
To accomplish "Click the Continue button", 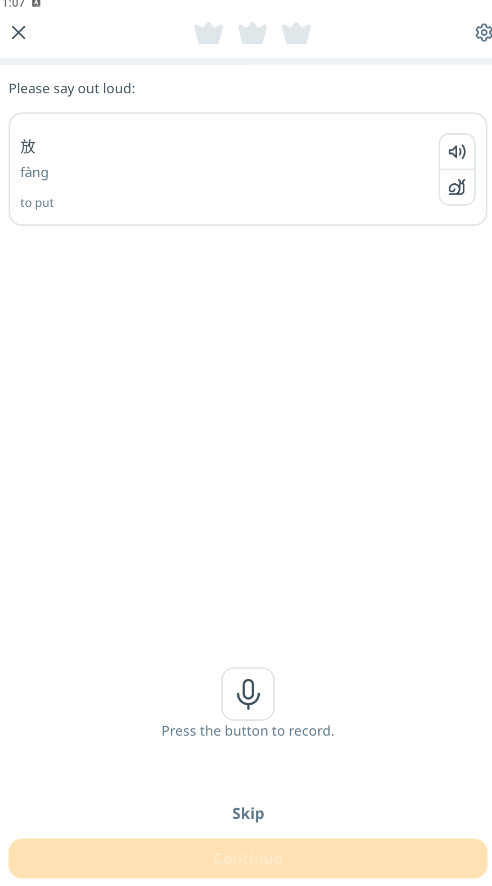I will tap(248, 858).
